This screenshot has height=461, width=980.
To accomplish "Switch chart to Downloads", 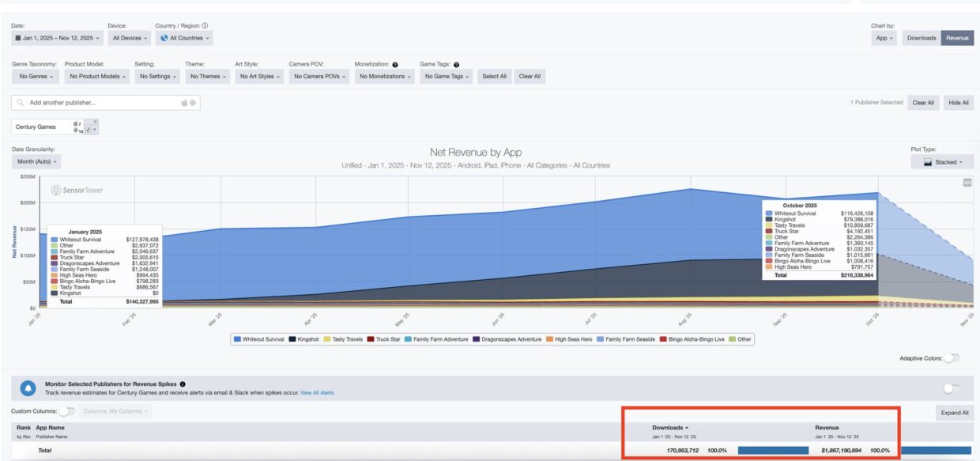I will pos(922,38).
